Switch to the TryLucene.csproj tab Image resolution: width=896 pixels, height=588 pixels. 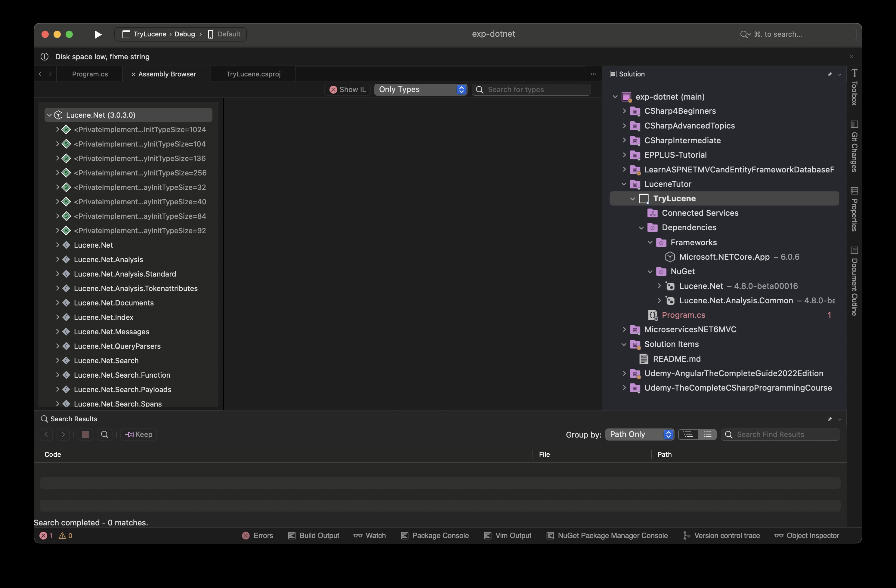[253, 74]
